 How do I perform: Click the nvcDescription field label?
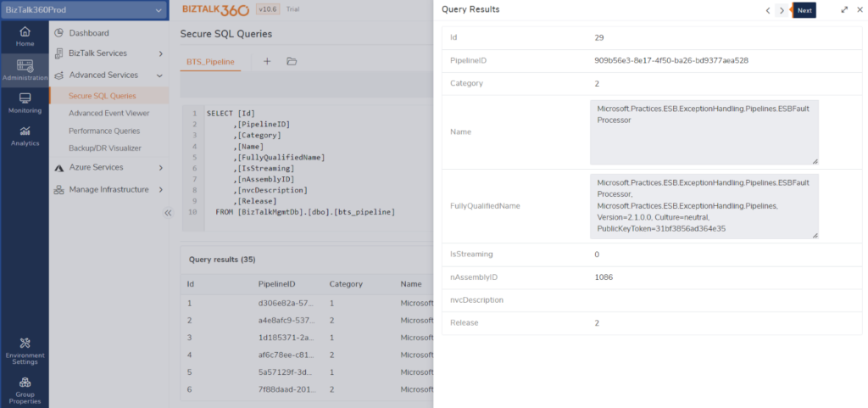coord(476,300)
